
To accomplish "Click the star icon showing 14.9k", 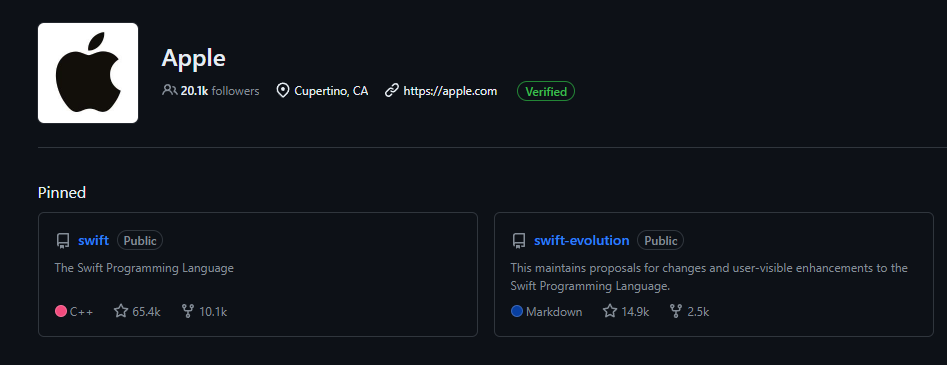I will click(x=610, y=311).
